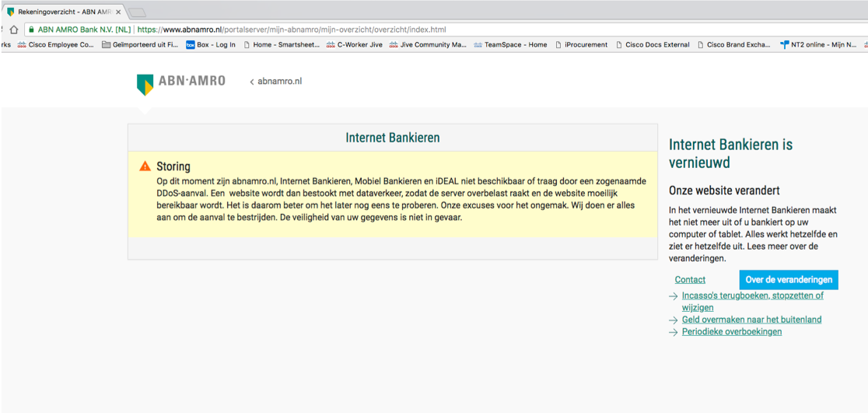Open the C-Worker Jive bookmark
The width and height of the screenshot is (868, 413).
[x=355, y=45]
